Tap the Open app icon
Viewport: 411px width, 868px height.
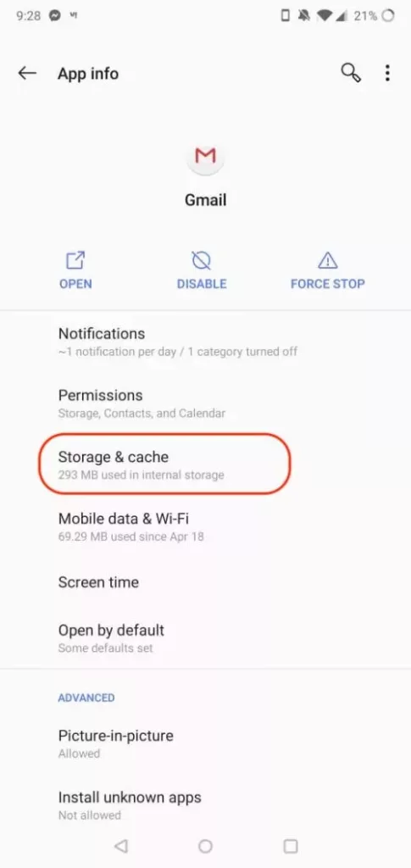(x=75, y=260)
